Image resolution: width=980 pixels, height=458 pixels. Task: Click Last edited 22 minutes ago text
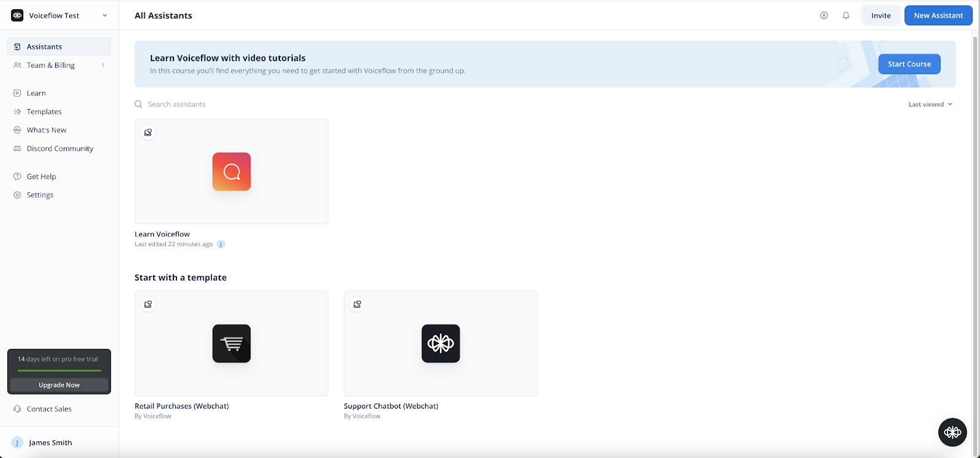[x=174, y=244]
